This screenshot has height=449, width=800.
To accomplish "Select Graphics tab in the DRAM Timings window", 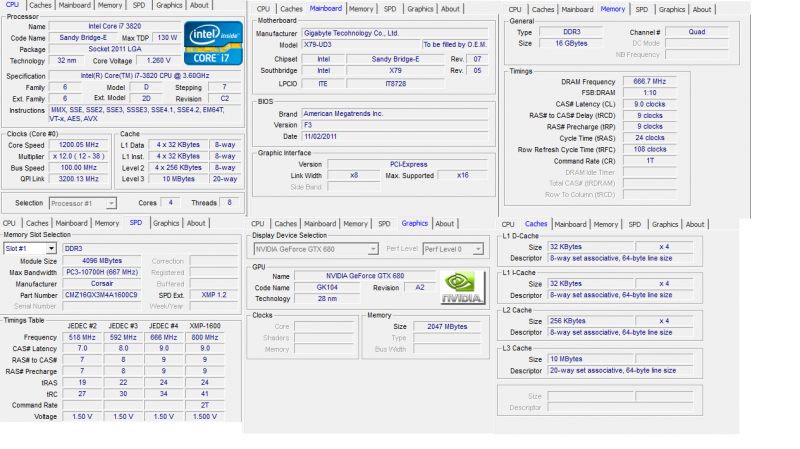I will 672,9.
